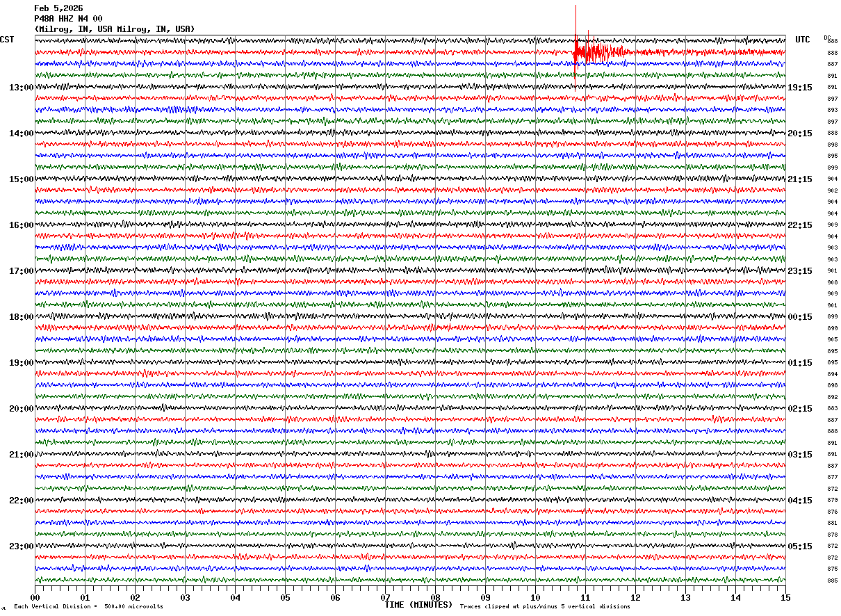This screenshot has width=841, height=616.
Task: Click the DC offset value '878'
Action: pyautogui.click(x=832, y=535)
